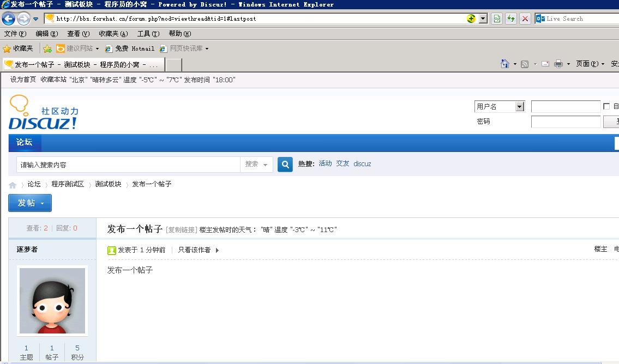Open the 收藏夹 favorites star button
The height and width of the screenshot is (364, 619).
[x=18, y=48]
